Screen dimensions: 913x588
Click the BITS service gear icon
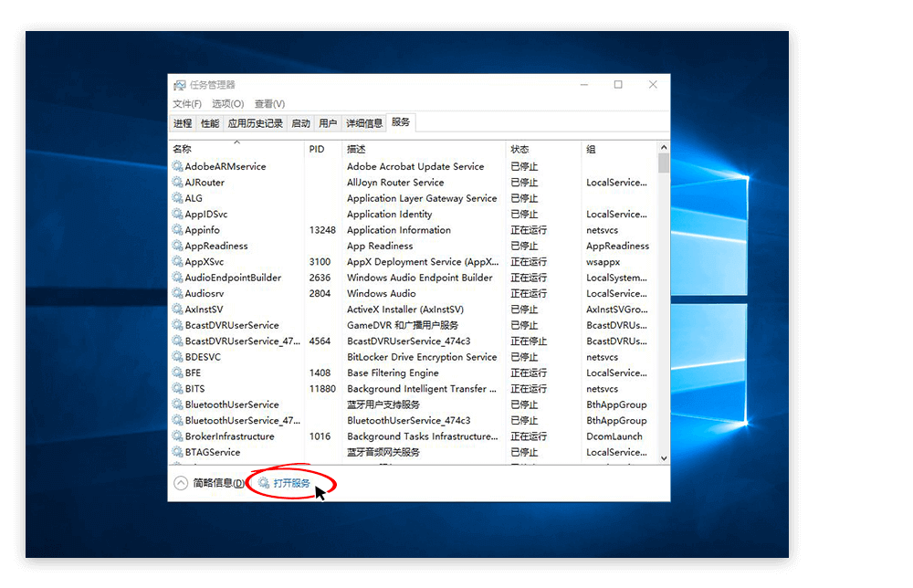(175, 388)
